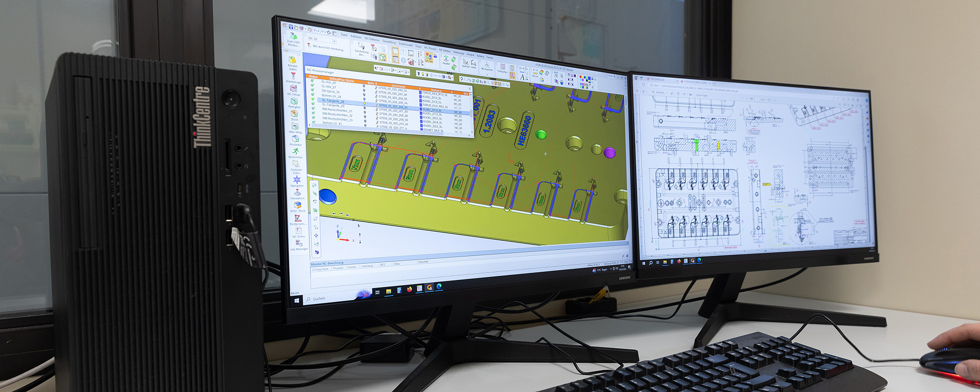980x392 pixels.
Task: Open Microsoft Edge from taskbar
Action: [x=439, y=287]
